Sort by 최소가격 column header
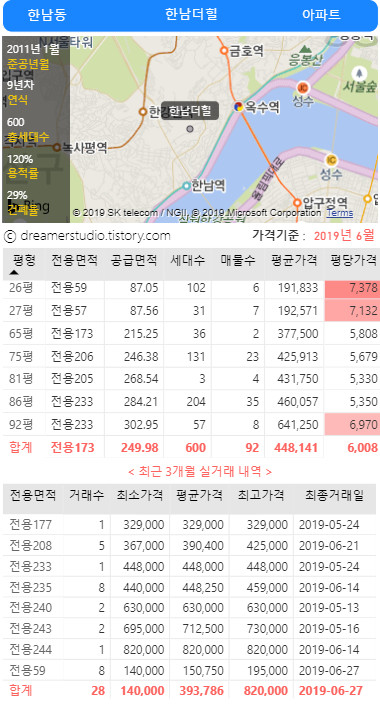Image resolution: width=380 pixels, height=704 pixels. tap(140, 496)
